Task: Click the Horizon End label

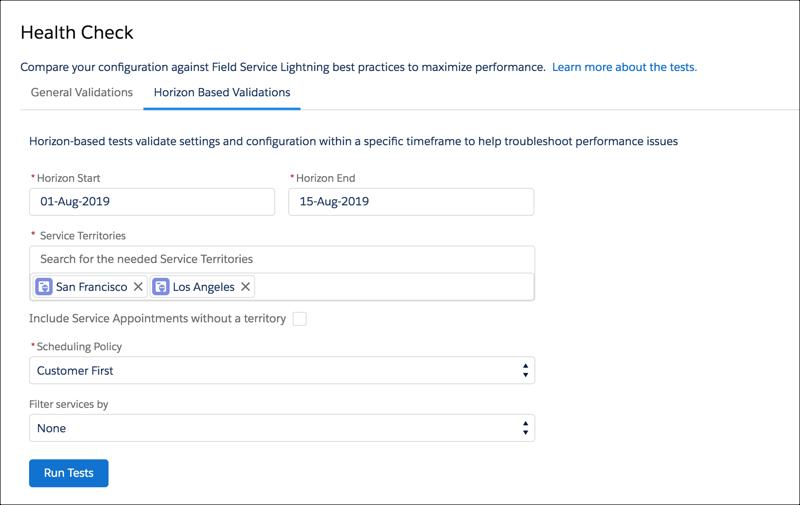Action: pyautogui.click(x=326, y=178)
